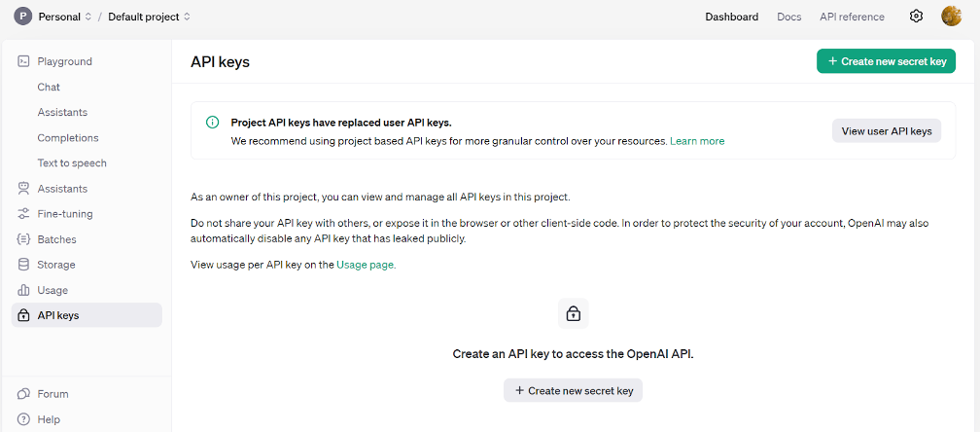
Task: Select Completions in the sidebar
Action: click(x=68, y=137)
